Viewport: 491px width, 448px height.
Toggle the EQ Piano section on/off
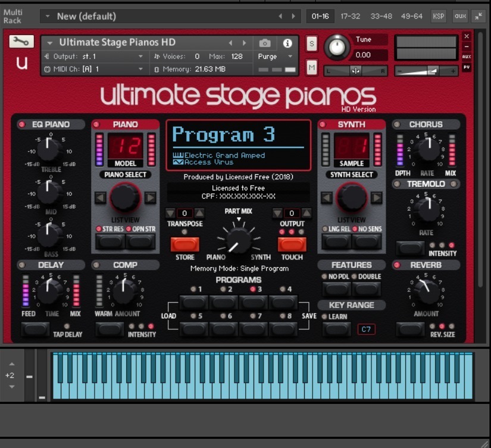point(22,124)
